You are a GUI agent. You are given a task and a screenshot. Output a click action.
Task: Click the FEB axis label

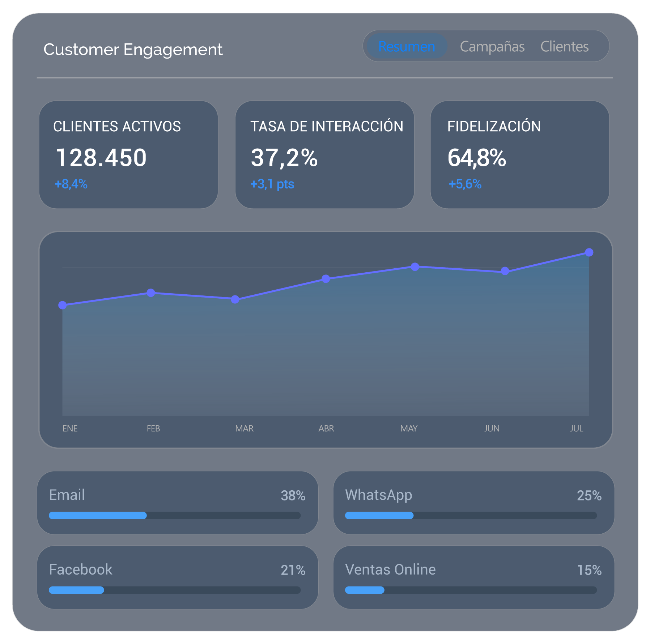(153, 428)
